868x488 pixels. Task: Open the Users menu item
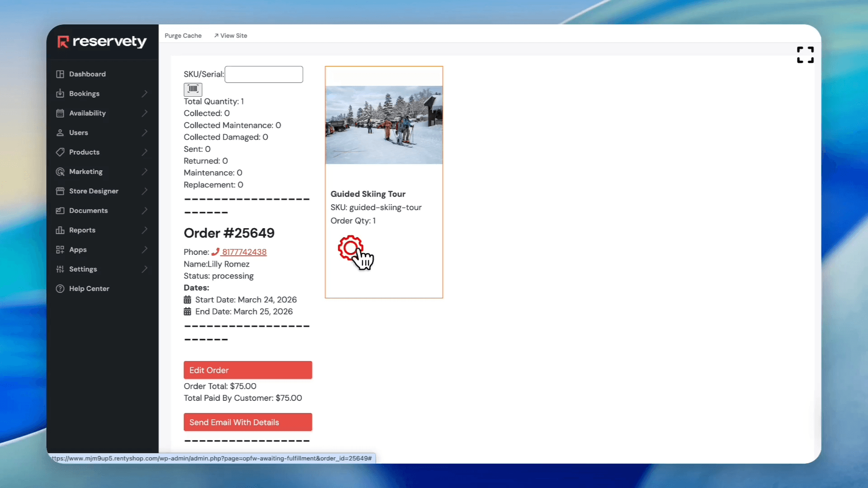(79, 132)
